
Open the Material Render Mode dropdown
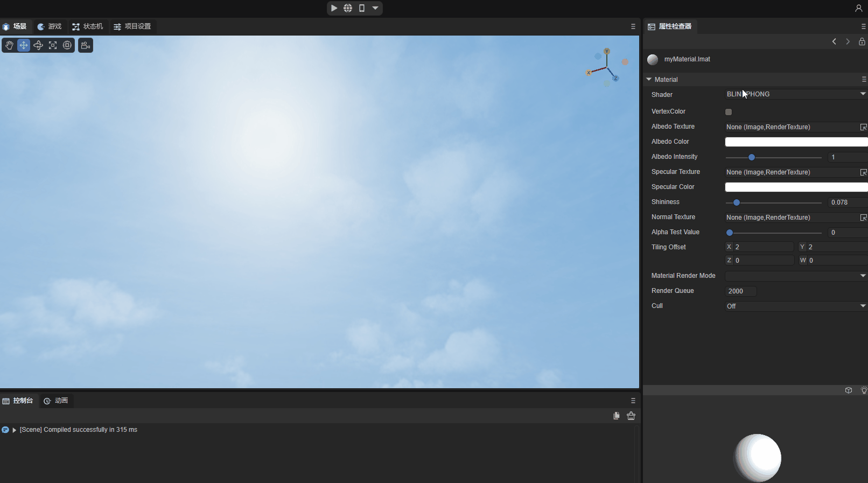click(795, 276)
